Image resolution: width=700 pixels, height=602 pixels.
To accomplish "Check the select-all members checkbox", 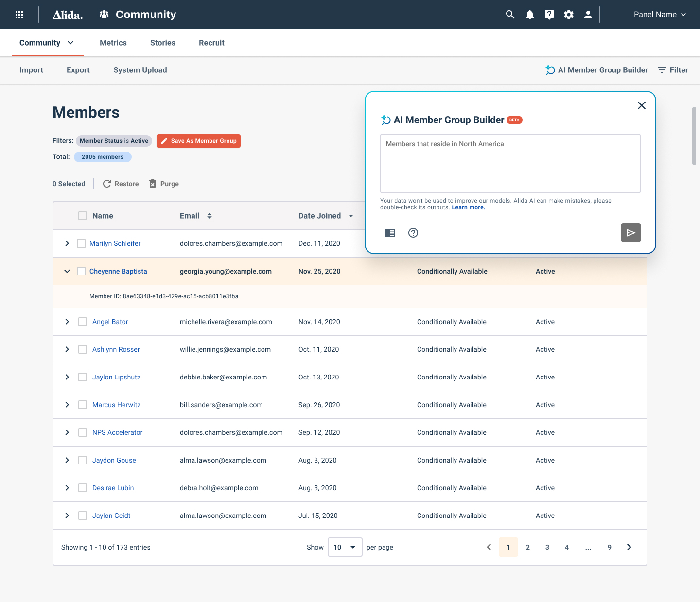I will pos(82,215).
